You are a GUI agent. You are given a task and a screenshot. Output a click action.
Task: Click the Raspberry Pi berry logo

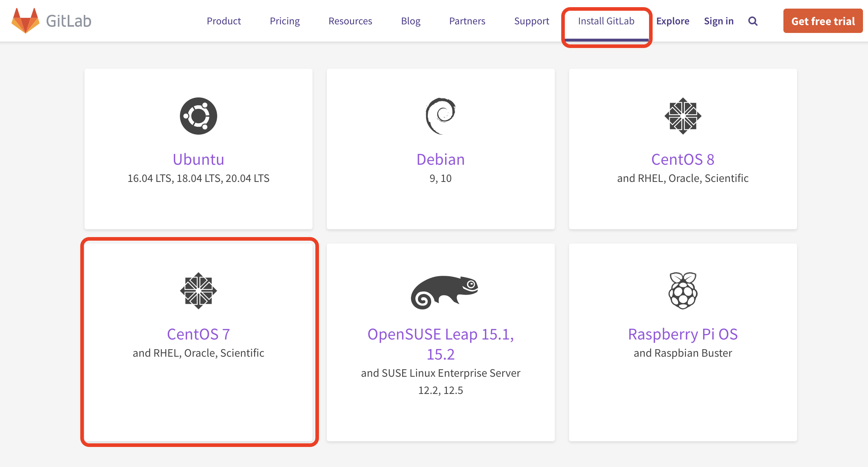(x=683, y=291)
